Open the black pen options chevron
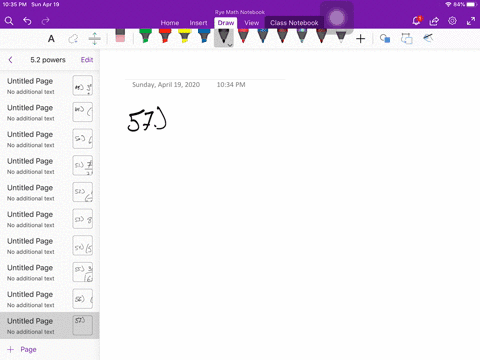Viewport: 480px width, 360px height. click(230, 45)
